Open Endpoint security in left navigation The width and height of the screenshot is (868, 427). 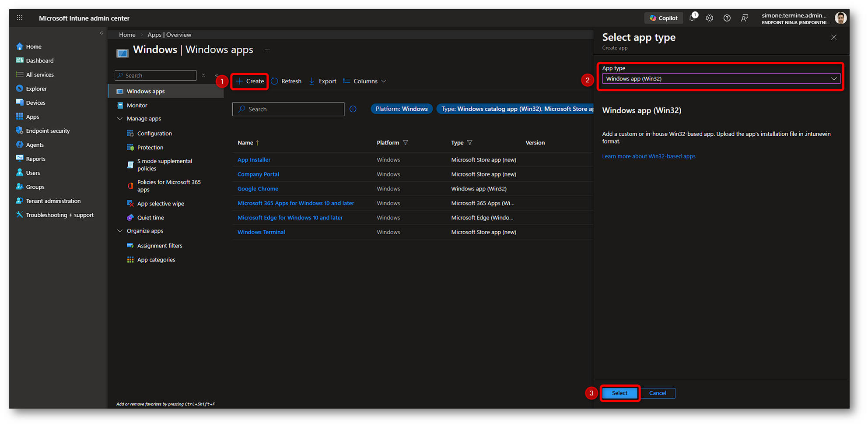(48, 131)
